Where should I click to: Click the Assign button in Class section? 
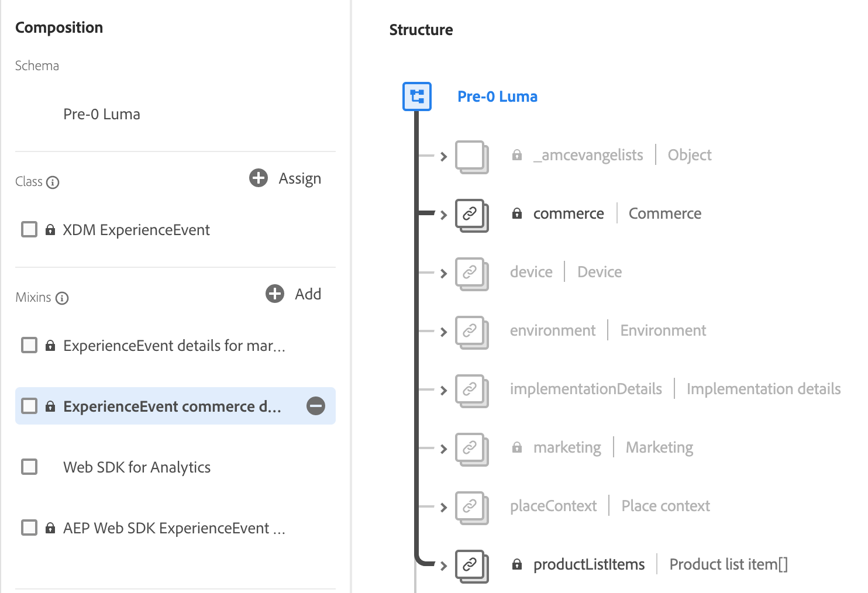(285, 178)
